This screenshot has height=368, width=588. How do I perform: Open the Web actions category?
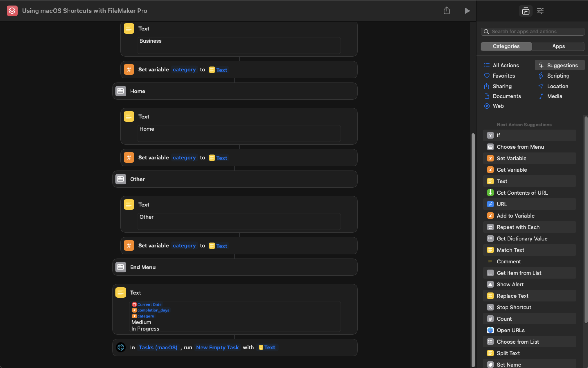tap(498, 106)
